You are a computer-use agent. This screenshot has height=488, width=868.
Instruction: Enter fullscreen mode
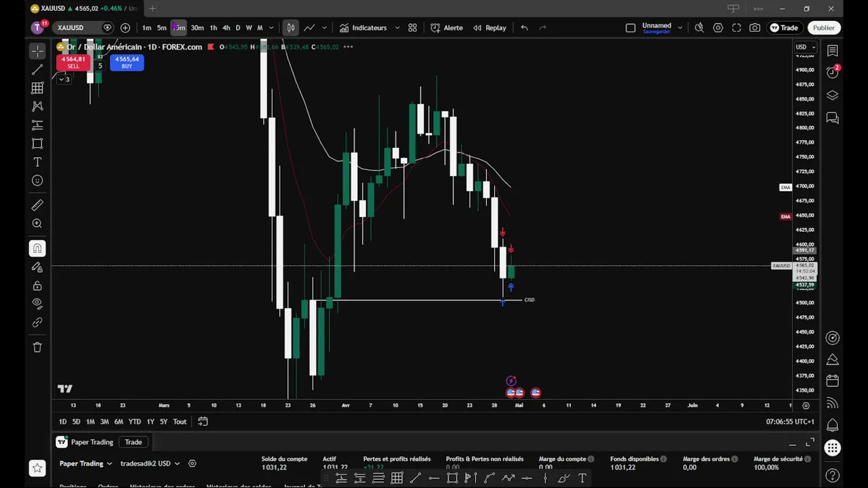[x=736, y=28]
